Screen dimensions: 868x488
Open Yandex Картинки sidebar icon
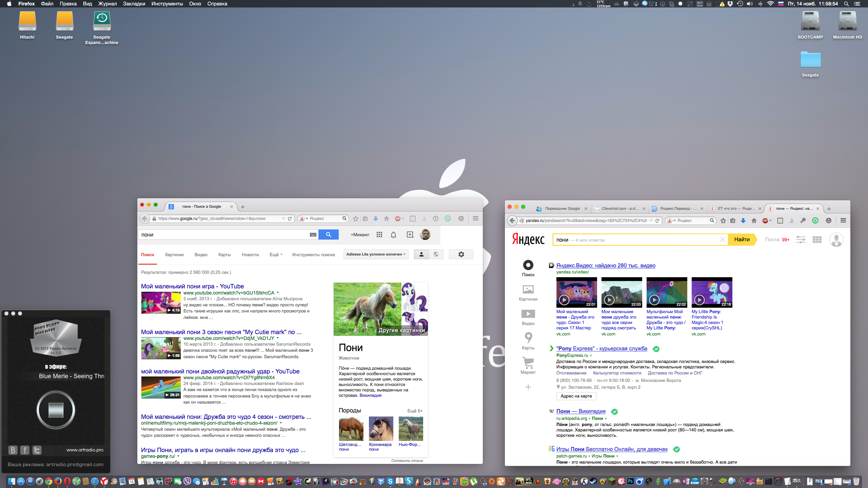528,290
